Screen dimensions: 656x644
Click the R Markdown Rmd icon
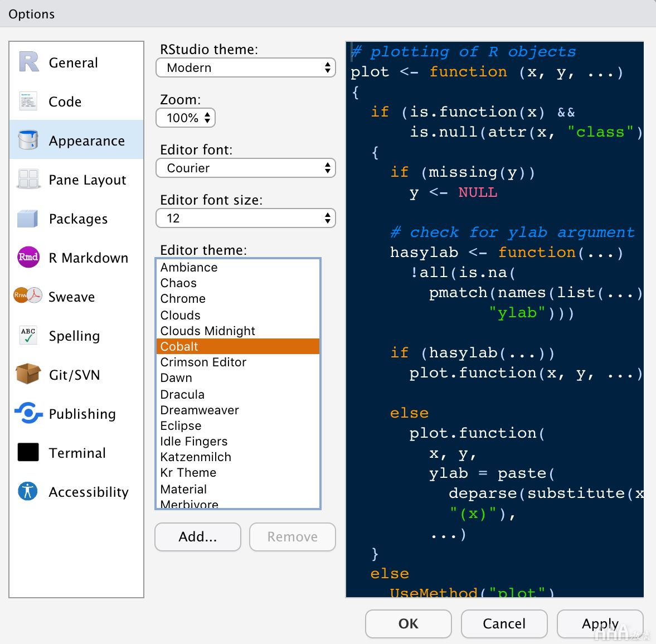(28, 257)
